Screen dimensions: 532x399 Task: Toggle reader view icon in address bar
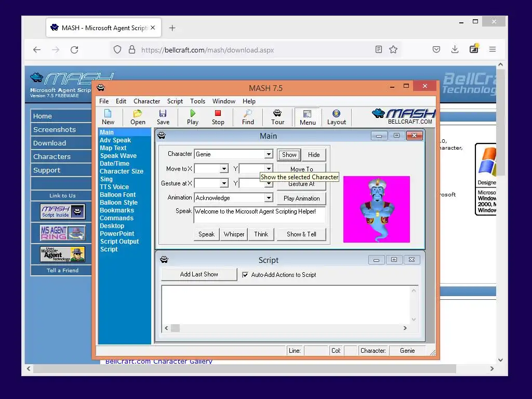(x=379, y=49)
